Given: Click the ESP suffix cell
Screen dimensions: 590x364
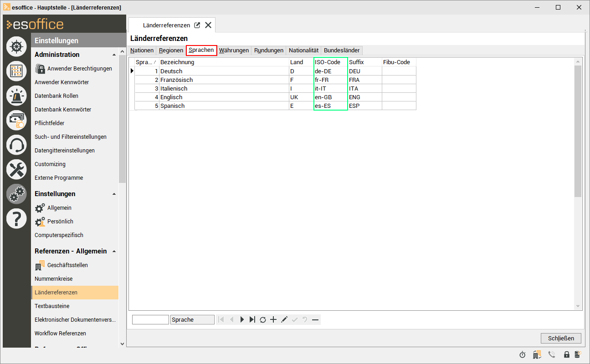Looking at the screenshot, I should pos(364,106).
